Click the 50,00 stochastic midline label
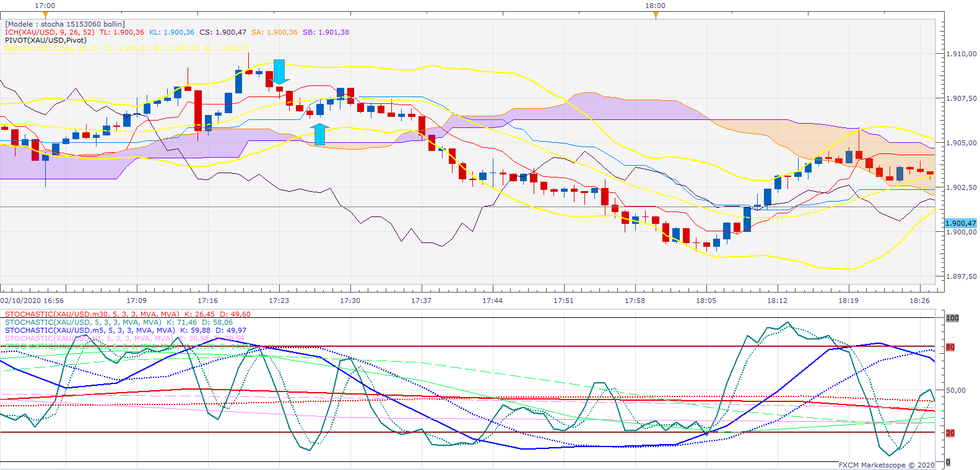 pyautogui.click(x=956, y=390)
